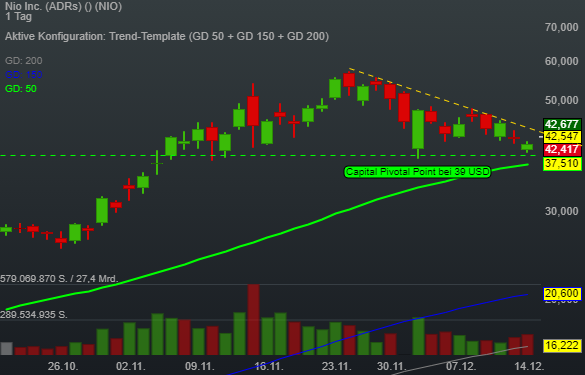Click the red 42,417 price tag
Image resolution: width=585 pixels, height=375 pixels.
pyautogui.click(x=562, y=150)
